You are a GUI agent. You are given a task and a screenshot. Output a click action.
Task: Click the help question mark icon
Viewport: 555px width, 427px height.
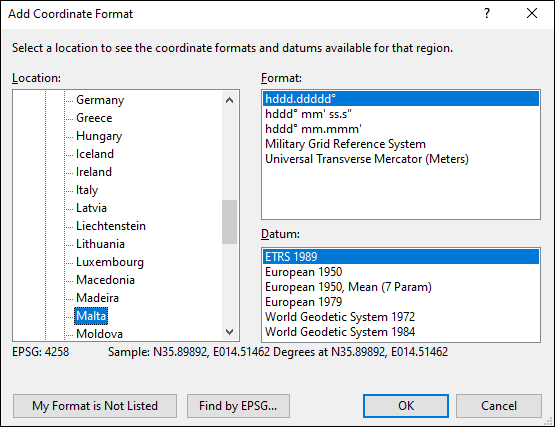pos(487,13)
